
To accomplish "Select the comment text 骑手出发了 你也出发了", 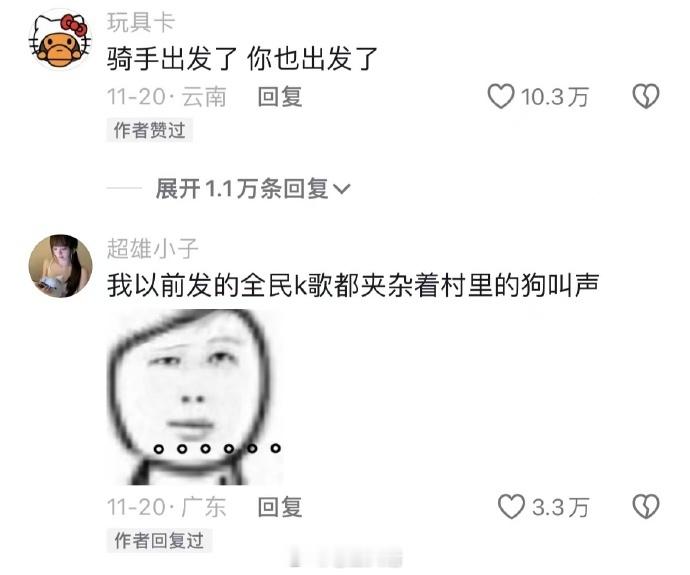I will click(x=242, y=59).
